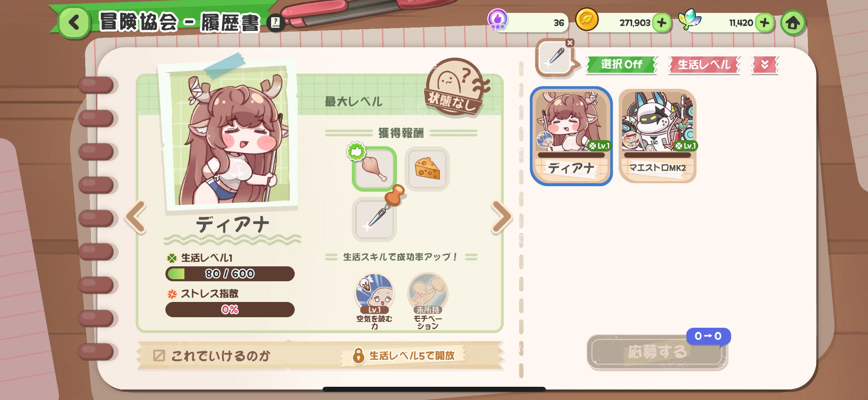
Task: Select the ディアナ character card
Action: tap(571, 136)
